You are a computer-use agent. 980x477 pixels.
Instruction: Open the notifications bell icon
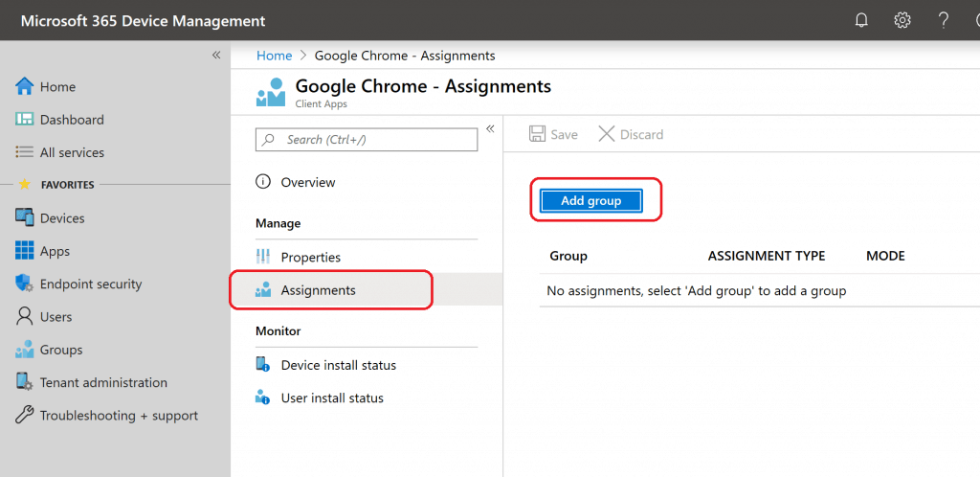[861, 21]
